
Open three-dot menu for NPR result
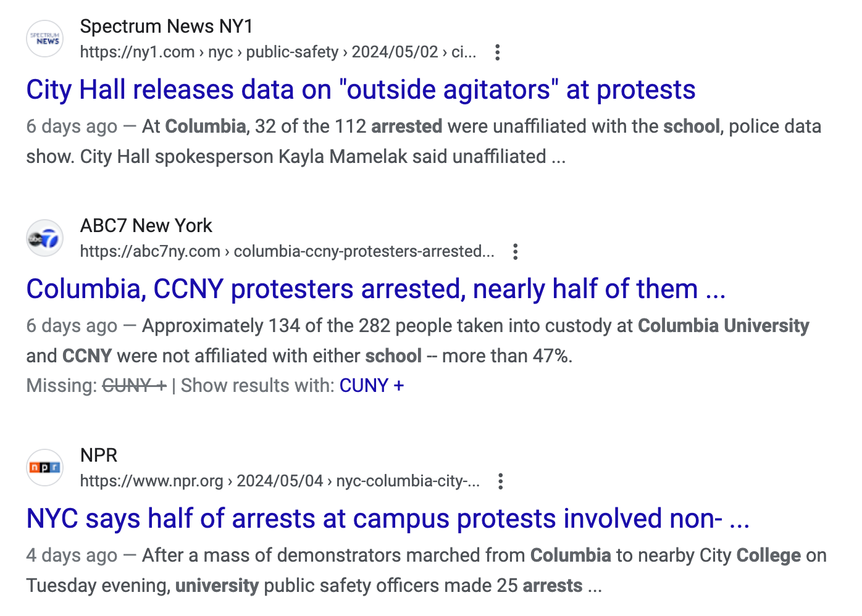tap(501, 481)
